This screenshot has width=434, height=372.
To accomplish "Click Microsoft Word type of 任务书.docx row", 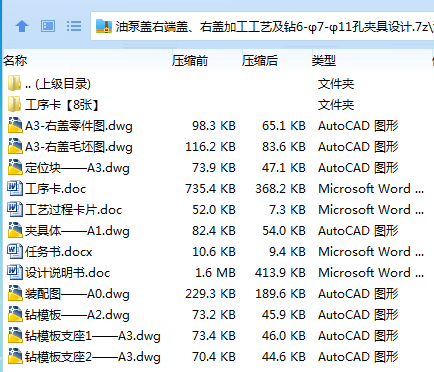I will pos(371,252).
